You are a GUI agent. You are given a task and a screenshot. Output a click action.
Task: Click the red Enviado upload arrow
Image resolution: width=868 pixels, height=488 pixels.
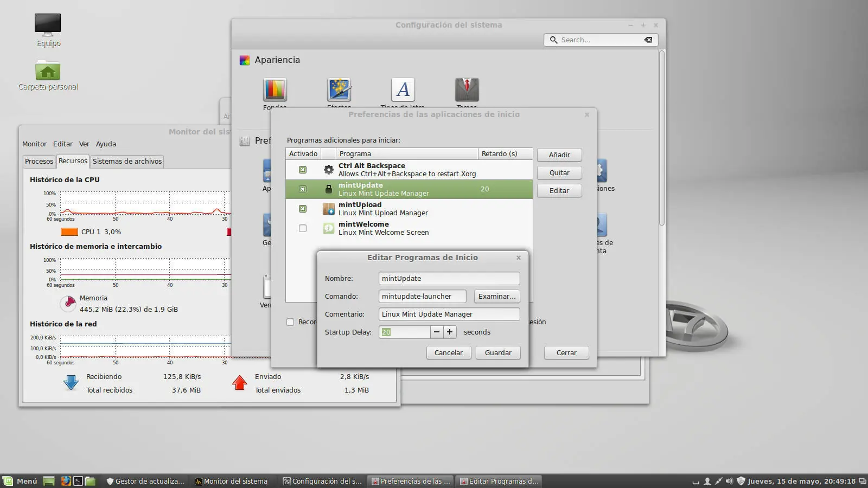click(x=239, y=383)
